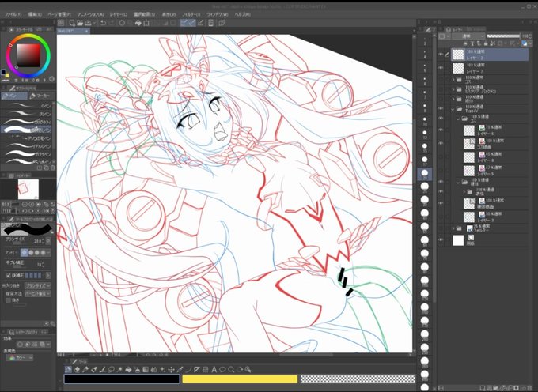Open the ウィンドウ menu
The width and height of the screenshot is (538, 392).
pyautogui.click(x=218, y=14)
